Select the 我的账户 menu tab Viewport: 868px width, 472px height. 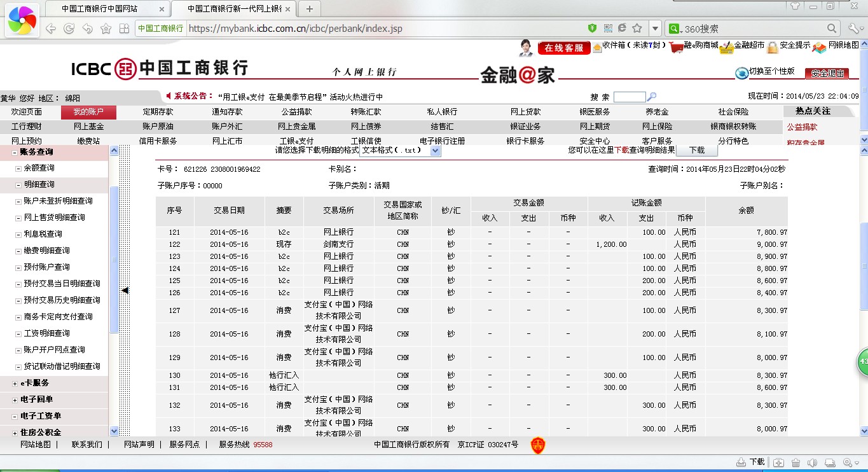tap(88, 112)
